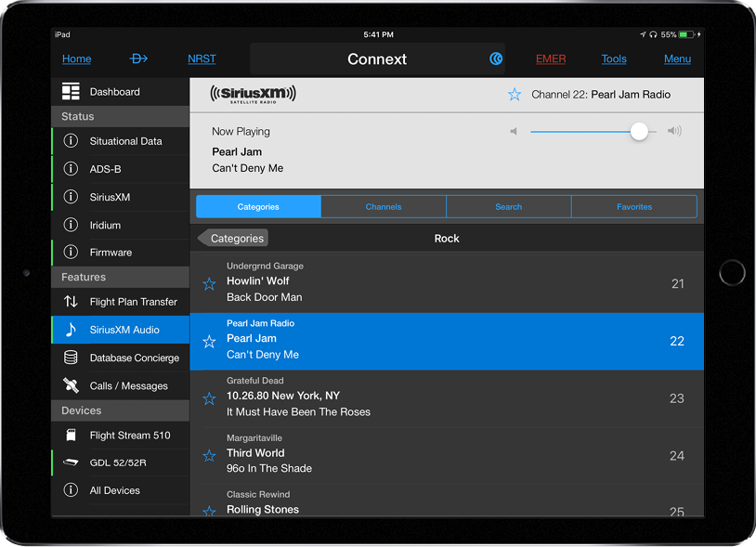756x547 pixels.
Task: Open Iridium status page
Action: [120, 225]
